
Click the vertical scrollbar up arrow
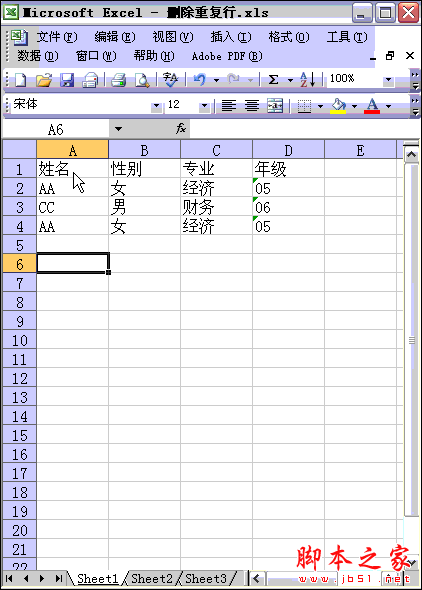[x=411, y=154]
